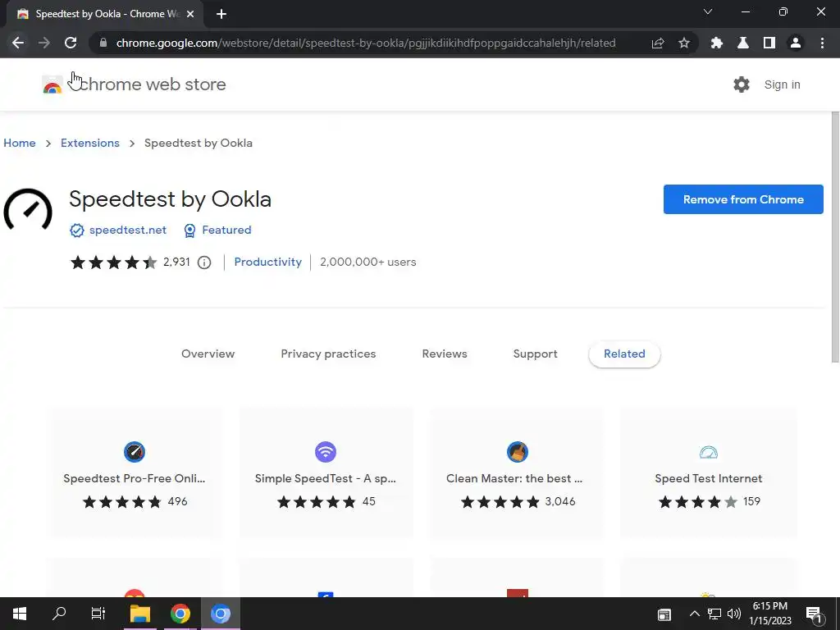Viewport: 840px width, 630px height.
Task: Go back with the browser back arrow
Action: click(x=18, y=43)
